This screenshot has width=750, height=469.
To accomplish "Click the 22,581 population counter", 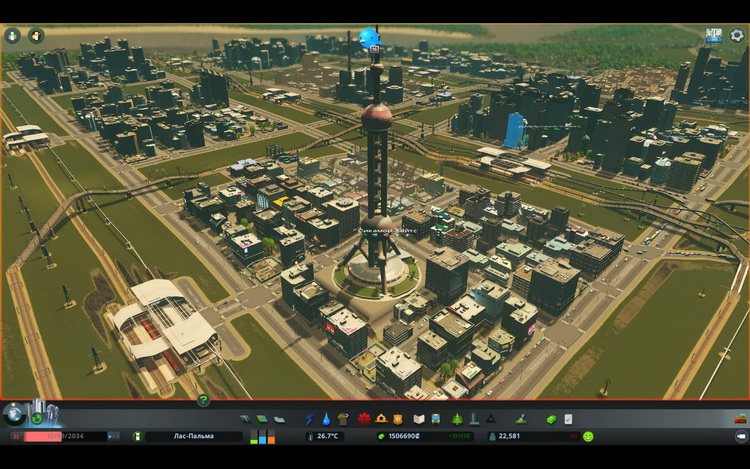I will pos(533,436).
